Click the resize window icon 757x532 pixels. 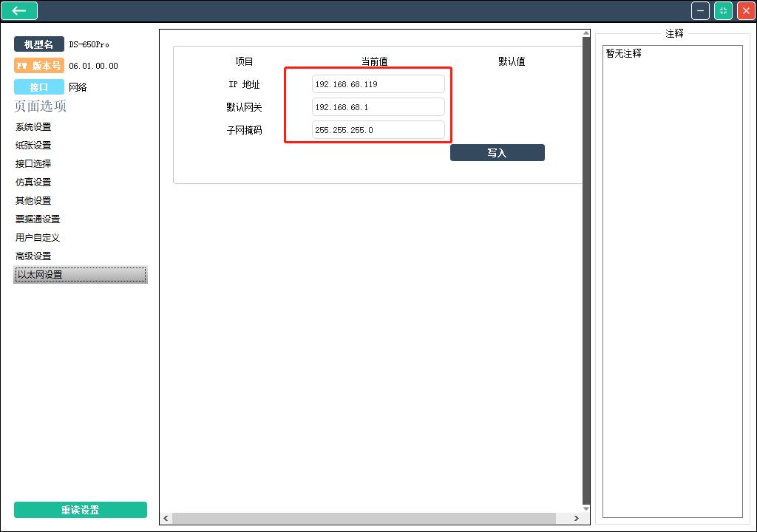(x=723, y=10)
